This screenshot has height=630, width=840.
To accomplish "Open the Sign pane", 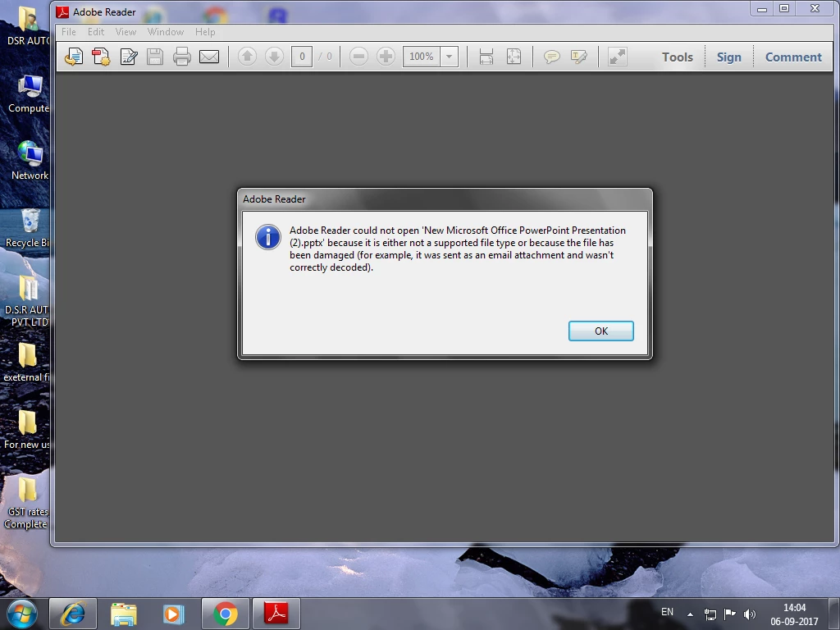I will tap(729, 57).
